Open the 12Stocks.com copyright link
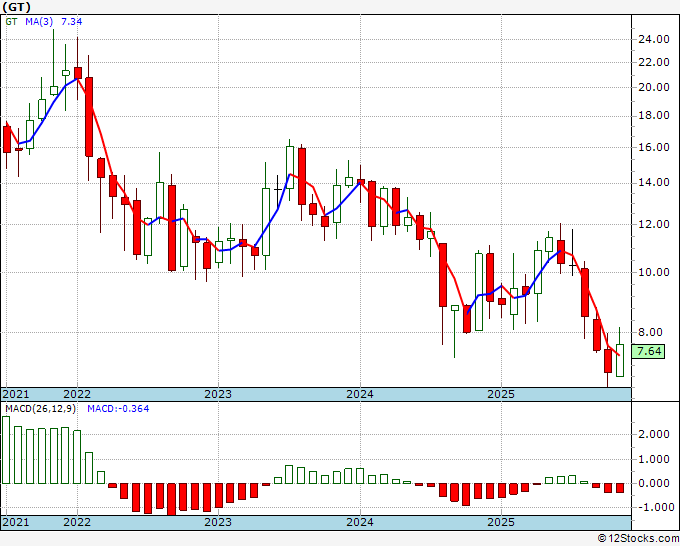The image size is (680, 546). click(x=638, y=539)
